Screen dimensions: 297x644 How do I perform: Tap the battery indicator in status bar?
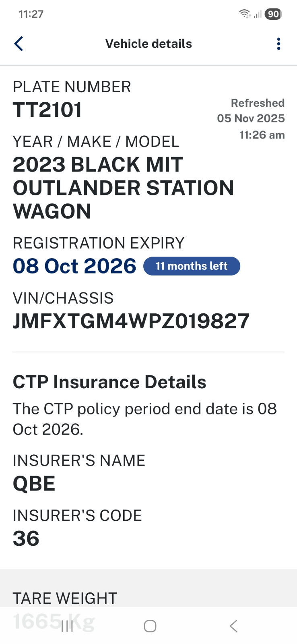tap(273, 14)
